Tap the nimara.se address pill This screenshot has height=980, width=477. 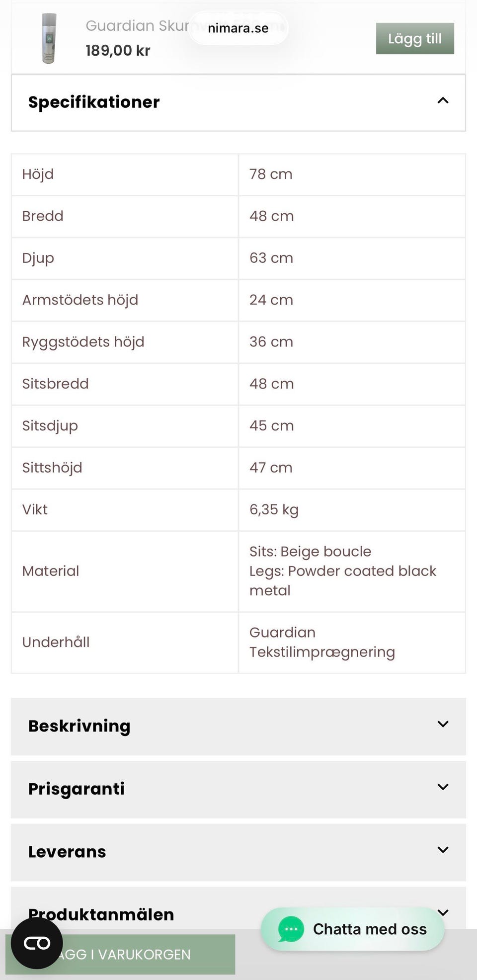coord(238,28)
